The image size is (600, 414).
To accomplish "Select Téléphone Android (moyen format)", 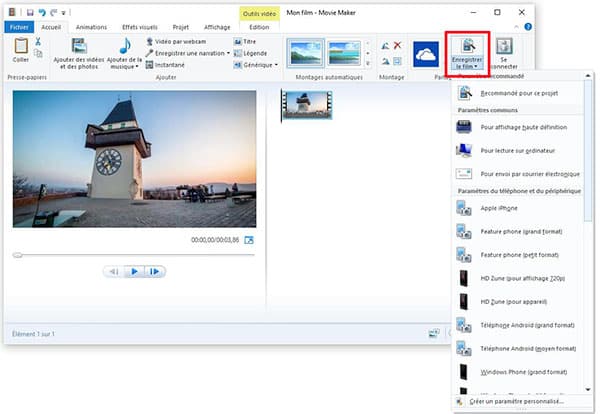I will (518, 349).
